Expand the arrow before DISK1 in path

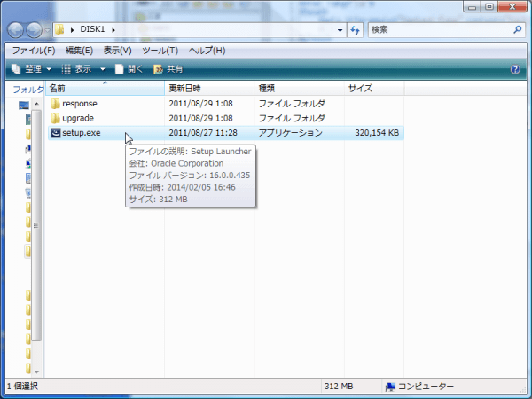[x=72, y=30]
